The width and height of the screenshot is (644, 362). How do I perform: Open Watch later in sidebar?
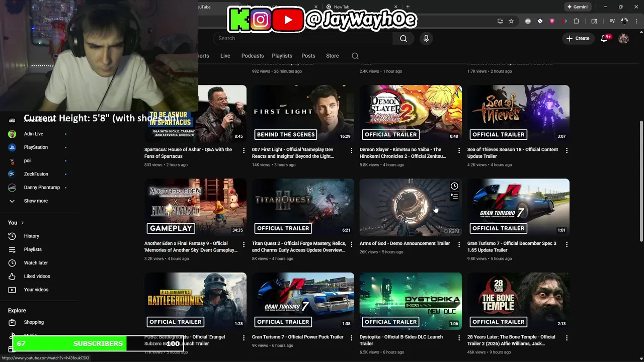[x=39, y=262]
